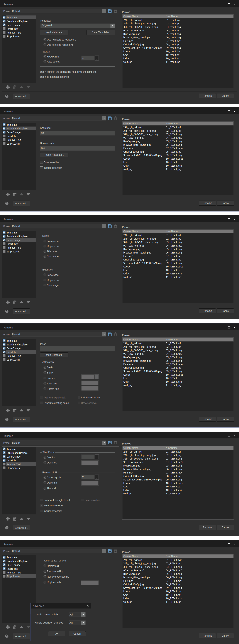Click save preset icon in the Template-options window
The height and width of the screenshot is (644, 239).
pyautogui.click(x=110, y=11)
